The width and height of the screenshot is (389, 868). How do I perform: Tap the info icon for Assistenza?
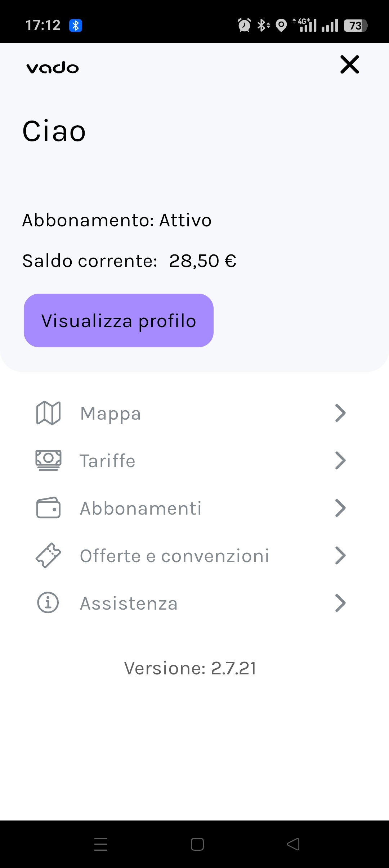(x=48, y=603)
